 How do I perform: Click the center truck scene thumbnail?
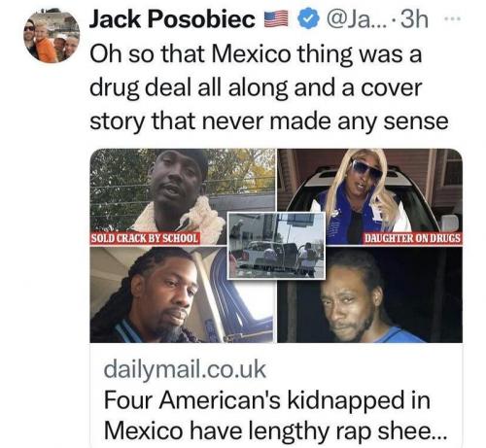click(276, 245)
